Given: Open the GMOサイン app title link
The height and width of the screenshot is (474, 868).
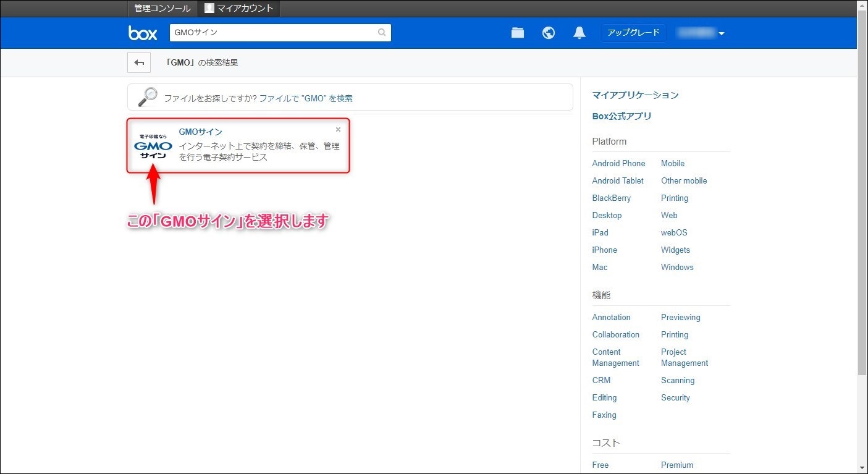Looking at the screenshot, I should [200, 132].
